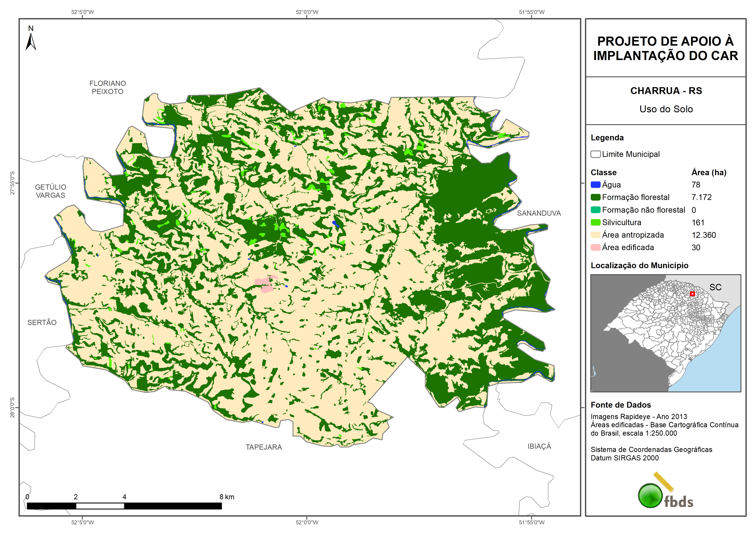Click the black-and-white scale bar
The width and height of the screenshot is (756, 534).
(124, 506)
